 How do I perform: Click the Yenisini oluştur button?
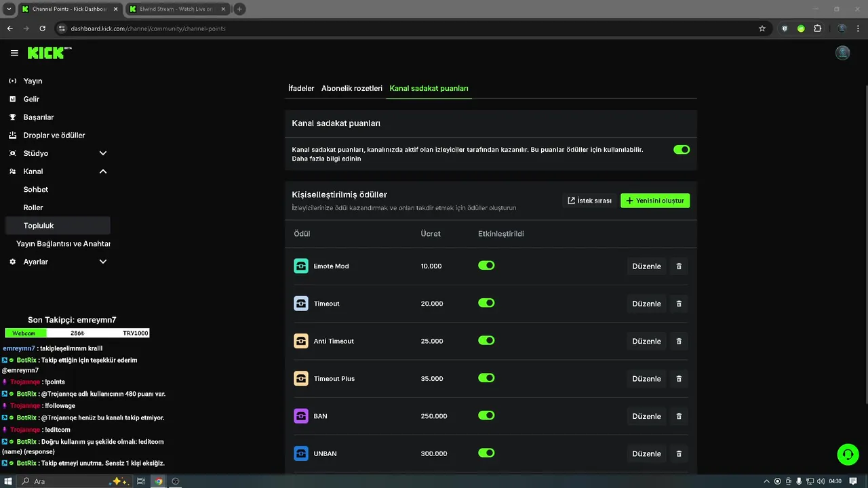(655, 201)
